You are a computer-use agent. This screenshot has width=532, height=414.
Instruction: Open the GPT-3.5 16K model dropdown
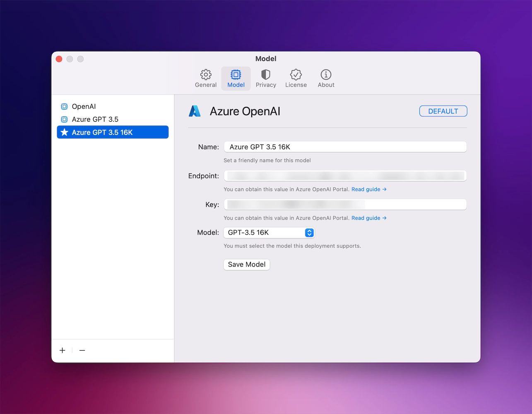point(269,233)
